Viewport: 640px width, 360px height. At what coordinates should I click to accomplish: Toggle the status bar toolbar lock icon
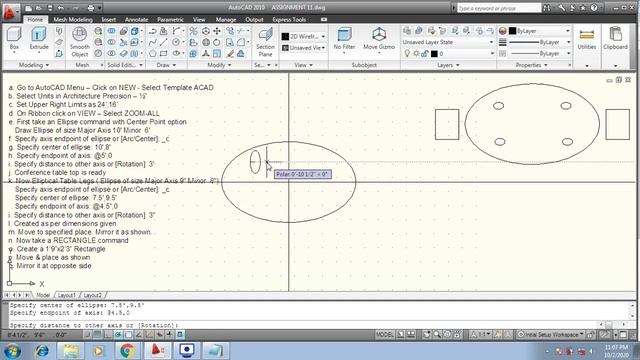[590, 335]
